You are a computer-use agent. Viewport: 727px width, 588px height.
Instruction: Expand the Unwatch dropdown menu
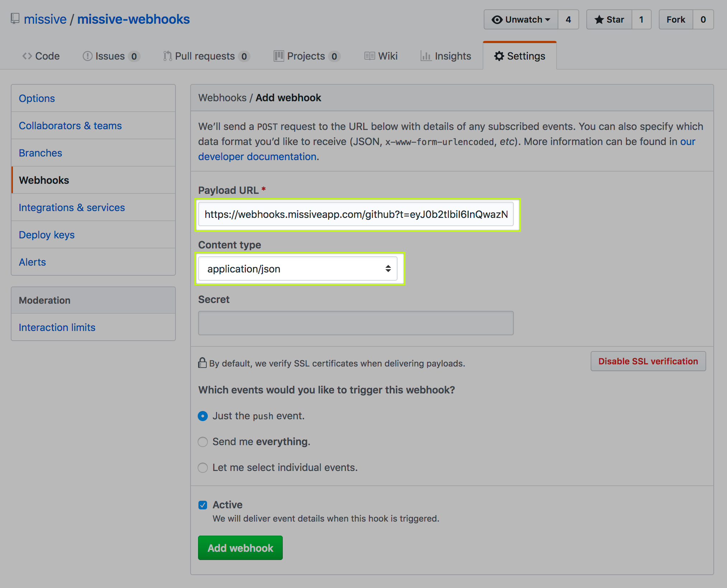pos(521,19)
